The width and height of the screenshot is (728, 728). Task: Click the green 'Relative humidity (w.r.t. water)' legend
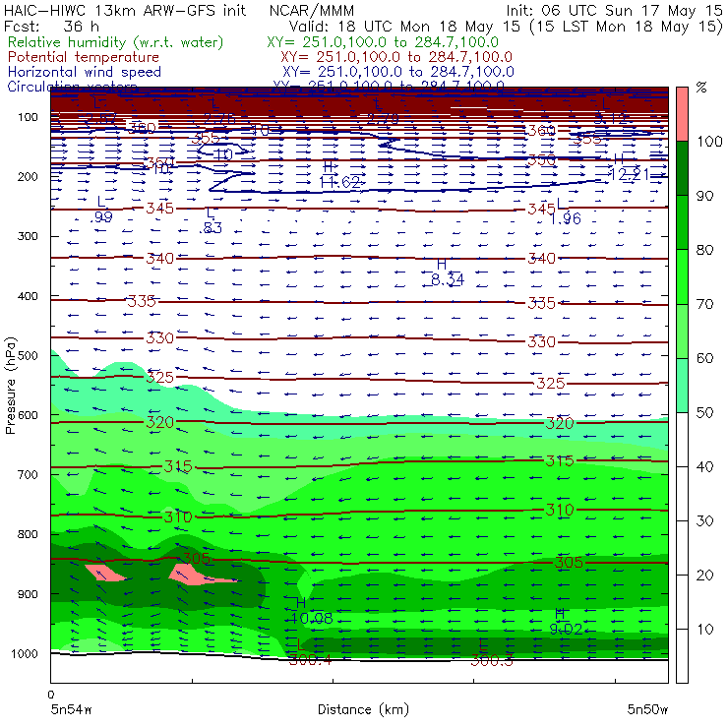(115, 42)
